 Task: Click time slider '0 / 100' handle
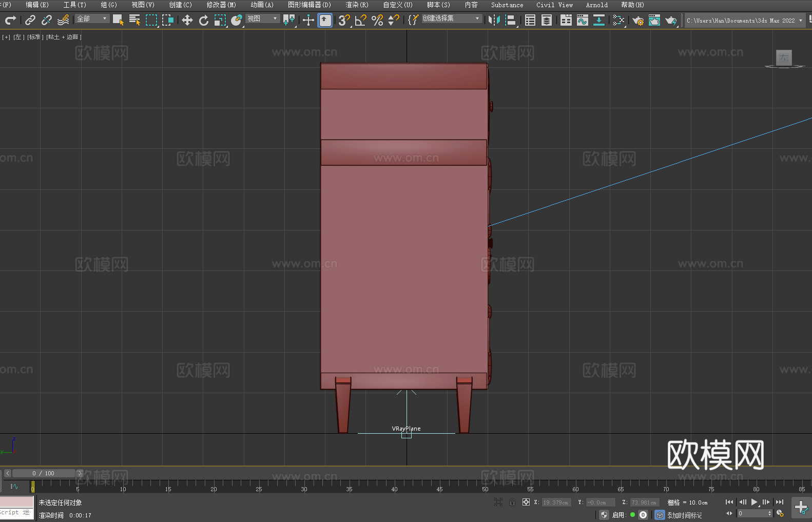click(x=44, y=473)
